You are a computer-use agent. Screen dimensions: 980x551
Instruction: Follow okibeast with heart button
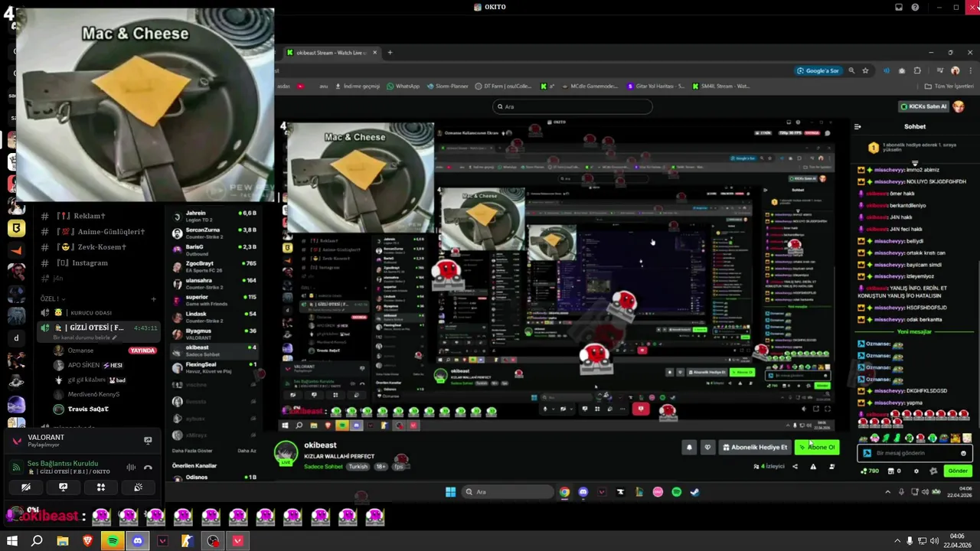[707, 447]
